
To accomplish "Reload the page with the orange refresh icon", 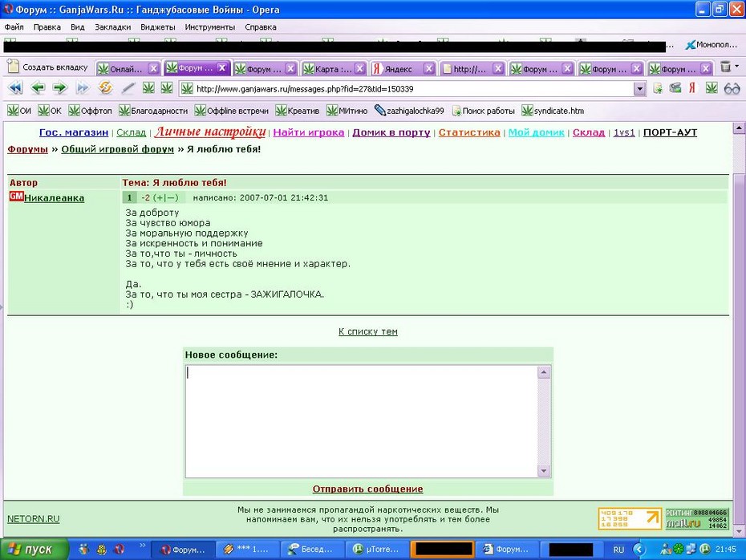I will pos(106,88).
